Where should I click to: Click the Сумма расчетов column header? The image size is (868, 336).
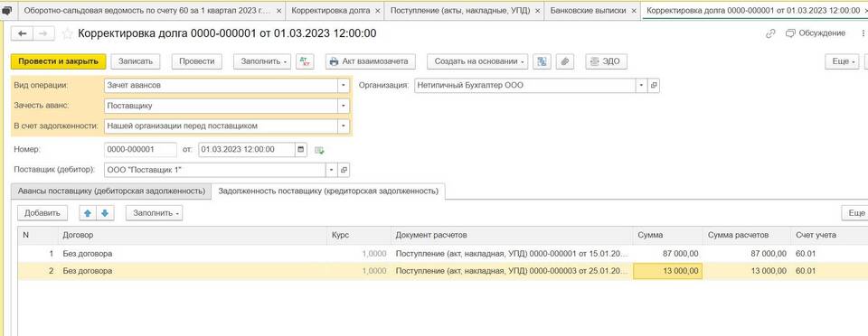pos(746,236)
